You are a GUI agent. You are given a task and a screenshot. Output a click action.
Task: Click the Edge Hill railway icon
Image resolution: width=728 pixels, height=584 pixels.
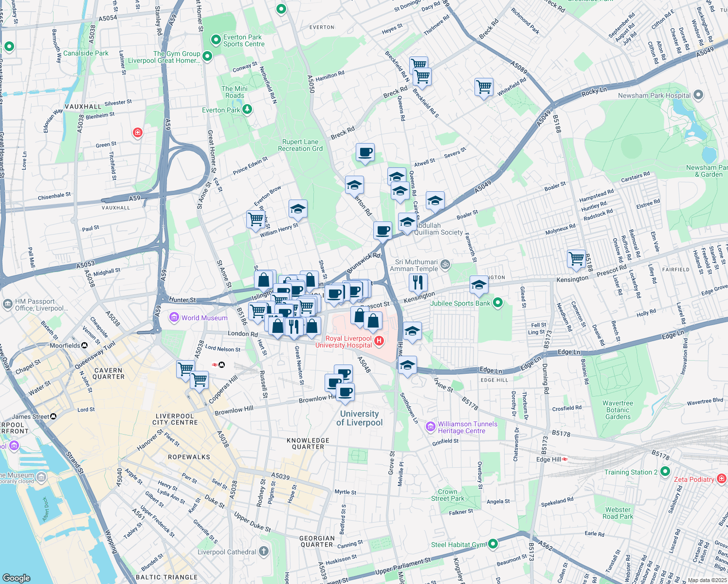coord(565,459)
